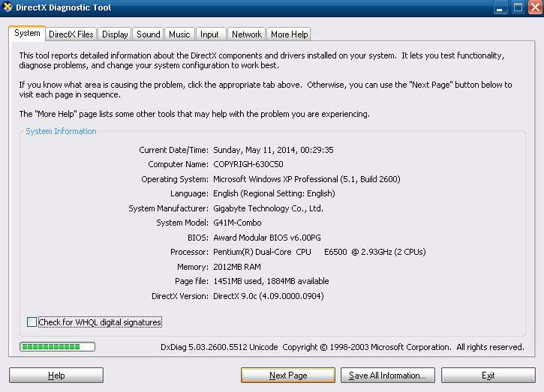
Task: Select the Pentium(R) Dual-Core processor value
Action: point(320,252)
